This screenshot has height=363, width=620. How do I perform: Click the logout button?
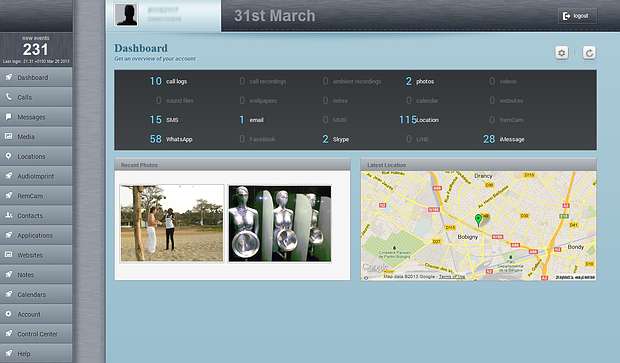577,16
